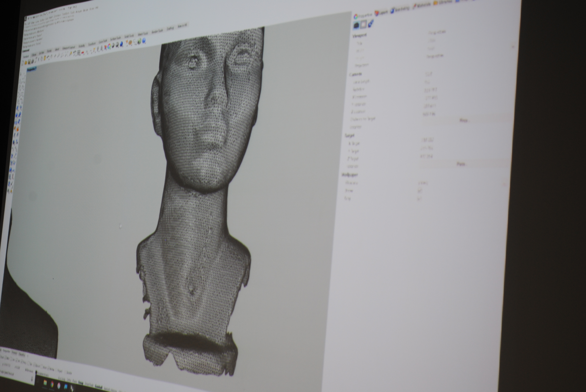Click the Place button under Target section
This screenshot has height=392, width=586.
tap(461, 164)
